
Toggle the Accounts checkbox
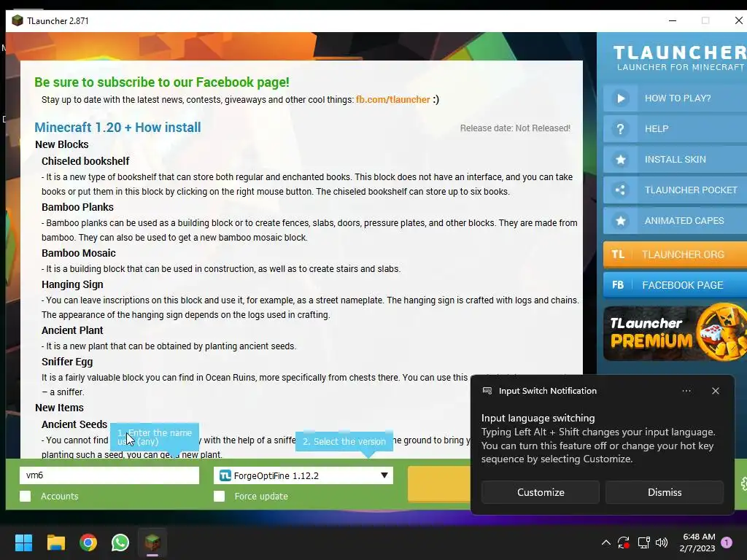click(x=26, y=496)
